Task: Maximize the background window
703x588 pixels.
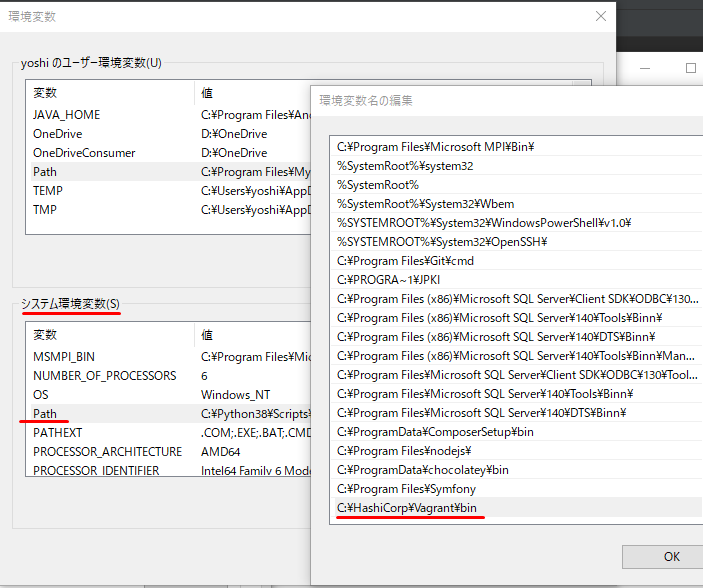Action: pos(690,68)
